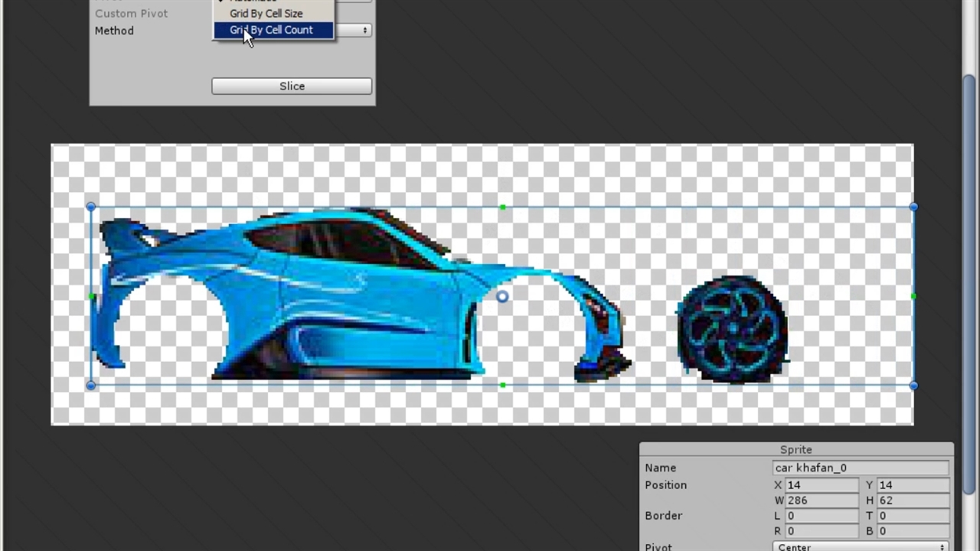
Task: Select the blue wheel sprite
Action: click(x=732, y=329)
